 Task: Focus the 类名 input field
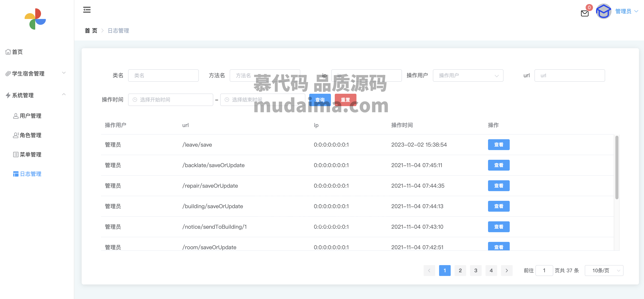coord(163,76)
